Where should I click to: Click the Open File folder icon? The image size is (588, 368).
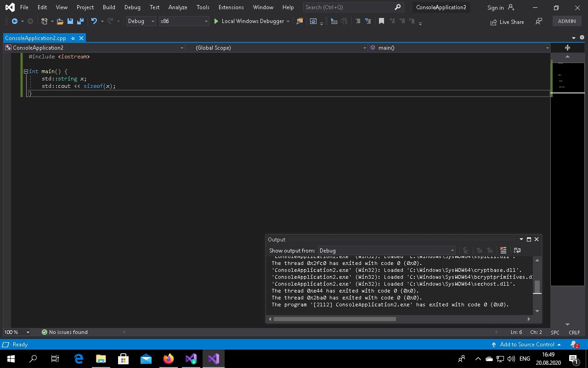click(60, 21)
